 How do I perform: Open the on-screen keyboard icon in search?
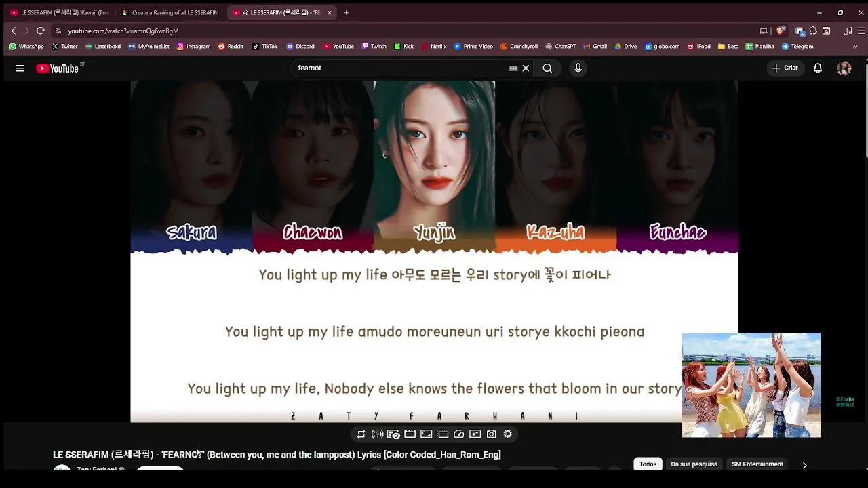pos(513,68)
